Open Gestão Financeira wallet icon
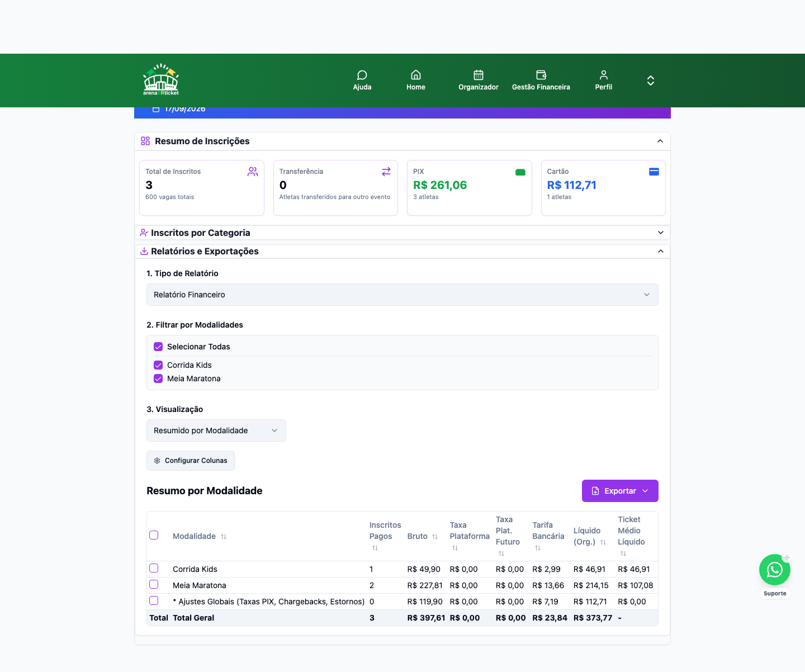This screenshot has height=672, width=805. coord(541,75)
